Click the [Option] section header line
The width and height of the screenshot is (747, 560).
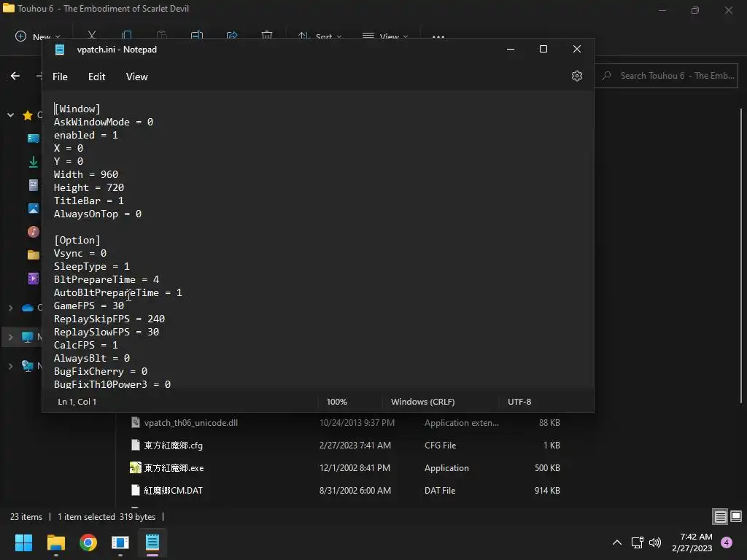(77, 240)
